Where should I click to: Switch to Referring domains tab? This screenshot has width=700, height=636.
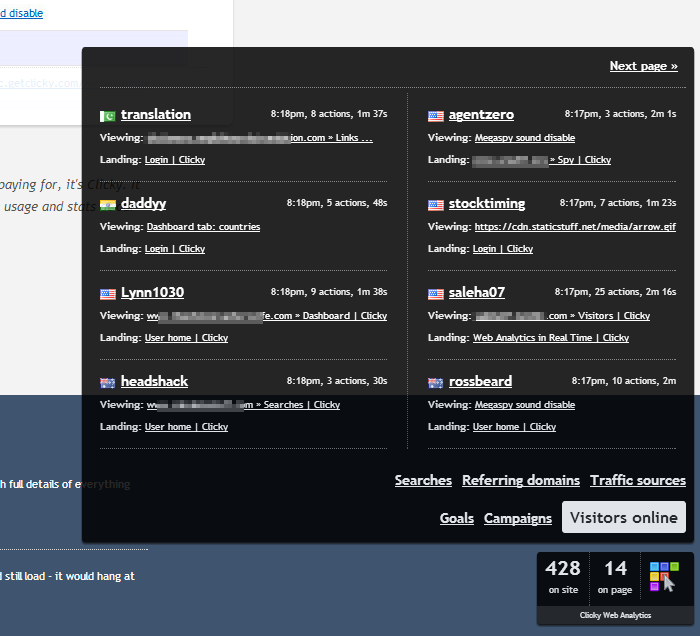tap(520, 481)
